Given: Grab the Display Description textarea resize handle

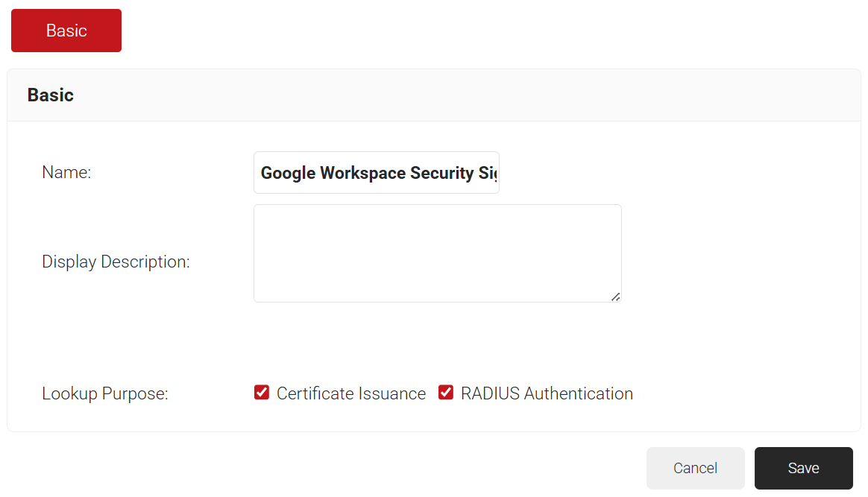Looking at the screenshot, I should (x=615, y=297).
